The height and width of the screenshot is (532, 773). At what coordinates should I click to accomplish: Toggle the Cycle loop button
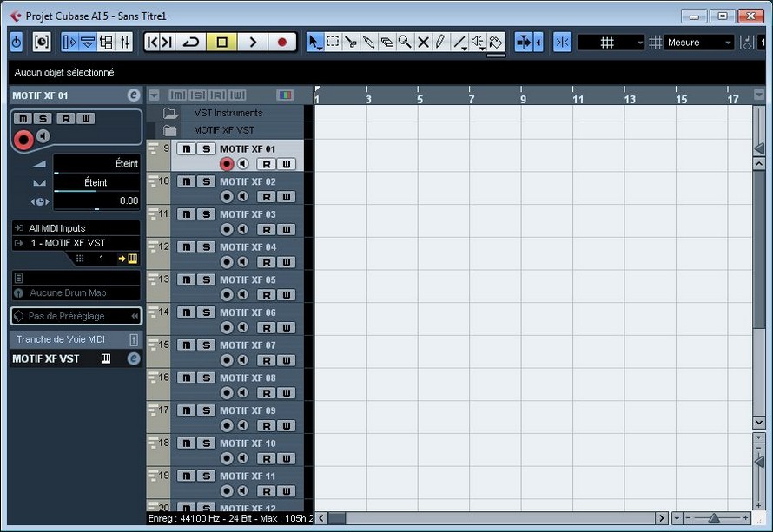point(191,42)
